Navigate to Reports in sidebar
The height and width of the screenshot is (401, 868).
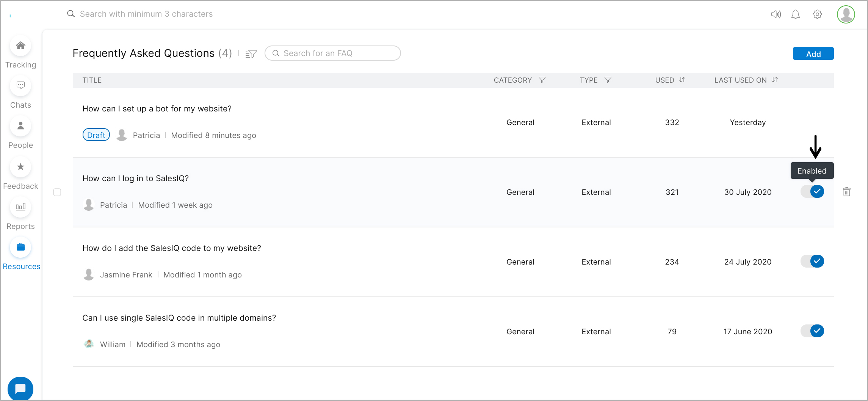pyautogui.click(x=20, y=207)
